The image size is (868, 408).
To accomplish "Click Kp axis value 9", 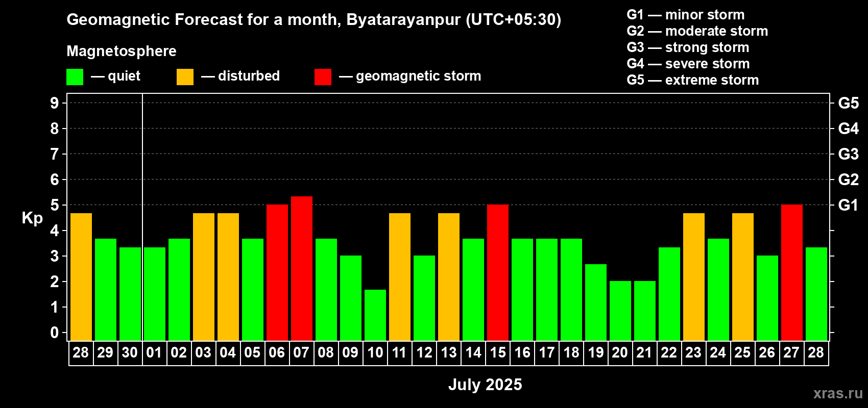I will click(55, 103).
